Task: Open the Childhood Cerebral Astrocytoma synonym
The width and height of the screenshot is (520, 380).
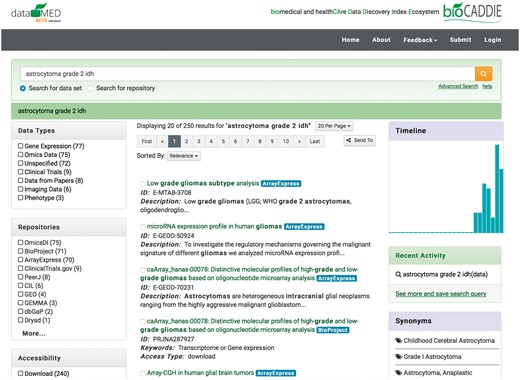Action: tap(449, 340)
